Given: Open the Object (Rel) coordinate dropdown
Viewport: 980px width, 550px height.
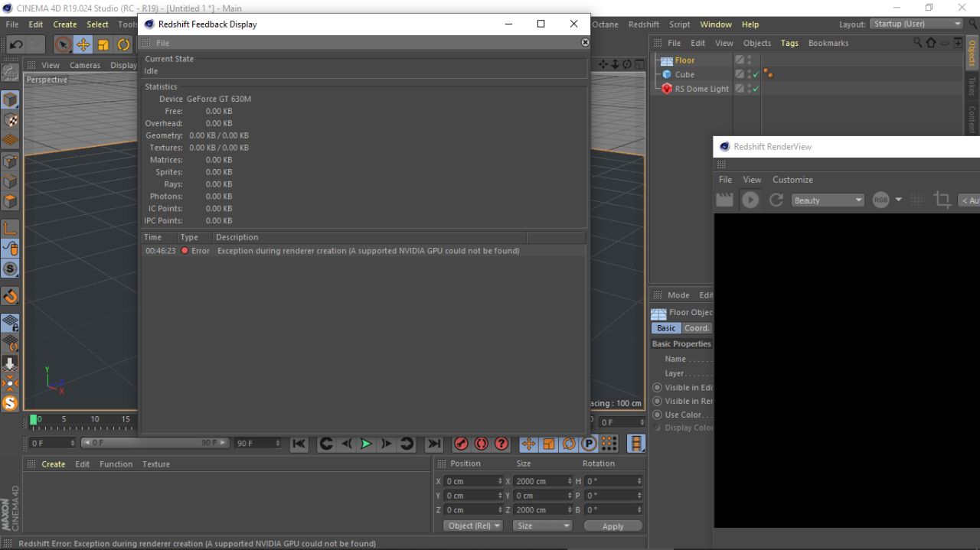Looking at the screenshot, I should (x=473, y=526).
